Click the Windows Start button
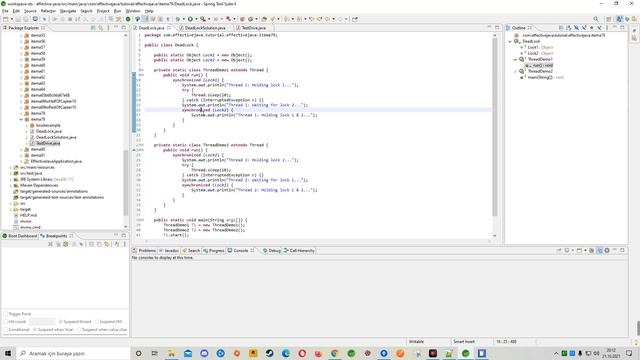The width and height of the screenshot is (640, 360). click(x=8, y=353)
